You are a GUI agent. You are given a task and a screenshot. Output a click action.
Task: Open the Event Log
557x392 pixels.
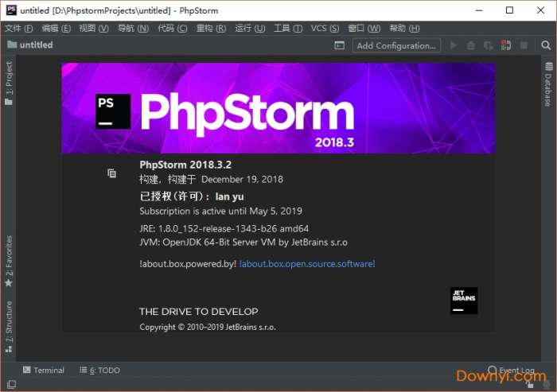coord(511,370)
